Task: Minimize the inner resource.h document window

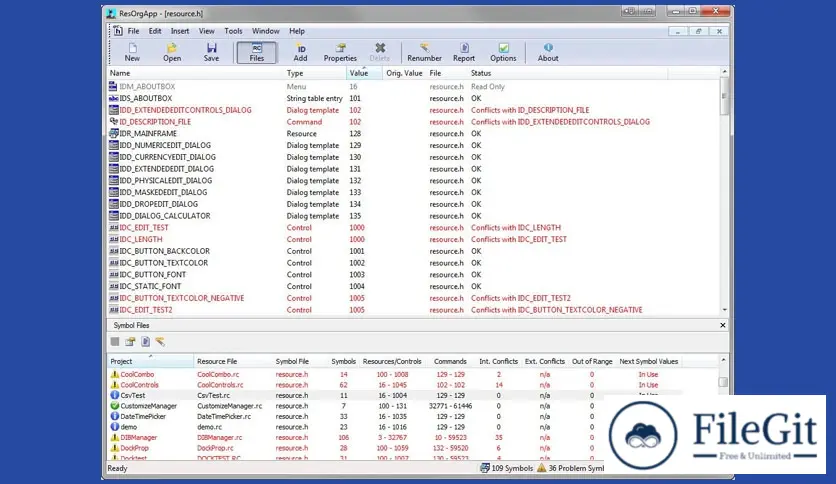Action: click(678, 31)
